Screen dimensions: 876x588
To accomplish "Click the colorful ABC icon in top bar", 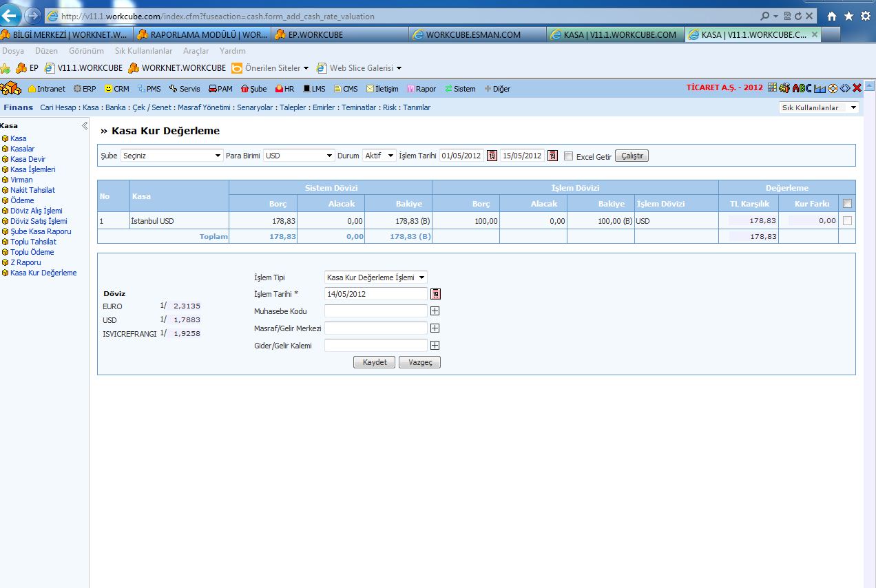I will coord(802,88).
